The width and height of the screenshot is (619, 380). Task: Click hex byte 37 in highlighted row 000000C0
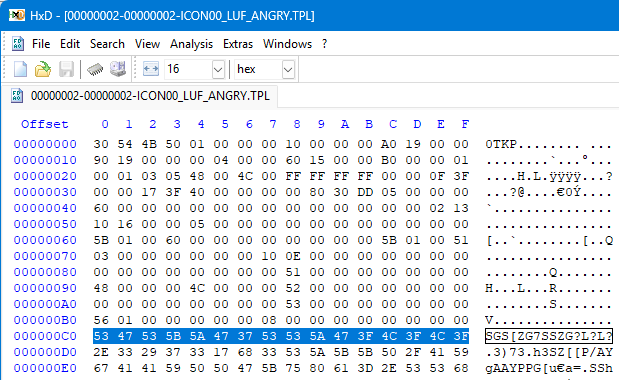point(245,336)
